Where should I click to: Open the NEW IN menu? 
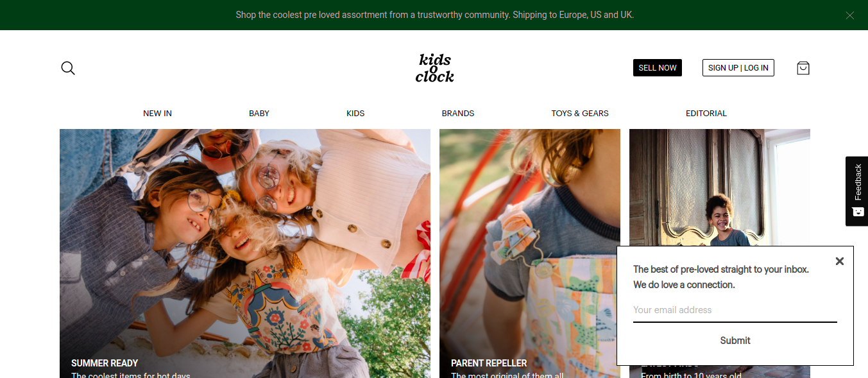click(x=157, y=114)
